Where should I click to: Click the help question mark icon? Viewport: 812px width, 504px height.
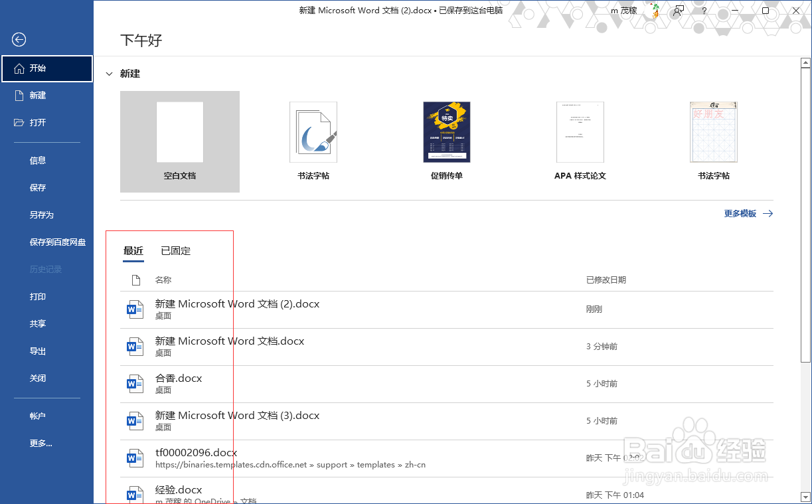coord(704,11)
